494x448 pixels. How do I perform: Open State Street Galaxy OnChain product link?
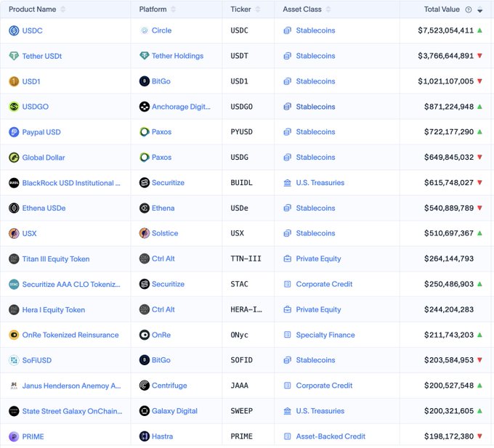72,411
